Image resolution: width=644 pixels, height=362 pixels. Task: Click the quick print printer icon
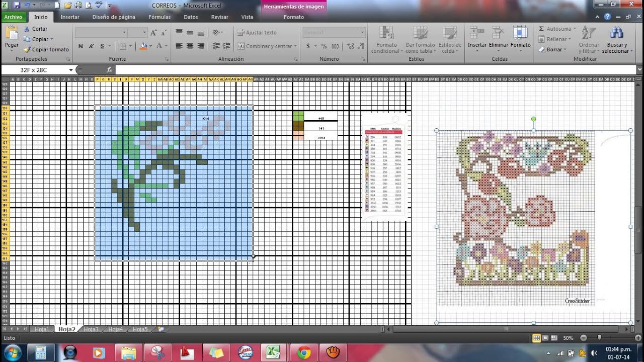coord(78,6)
